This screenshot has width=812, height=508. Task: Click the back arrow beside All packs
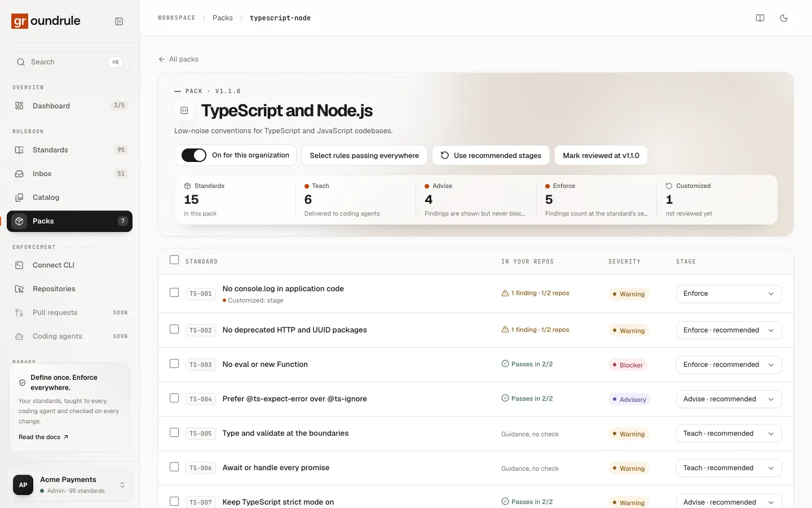click(x=162, y=59)
